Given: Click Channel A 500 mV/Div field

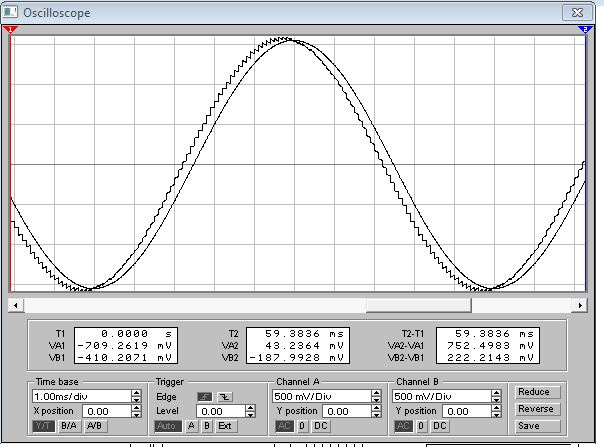Looking at the screenshot, I should 322,396.
